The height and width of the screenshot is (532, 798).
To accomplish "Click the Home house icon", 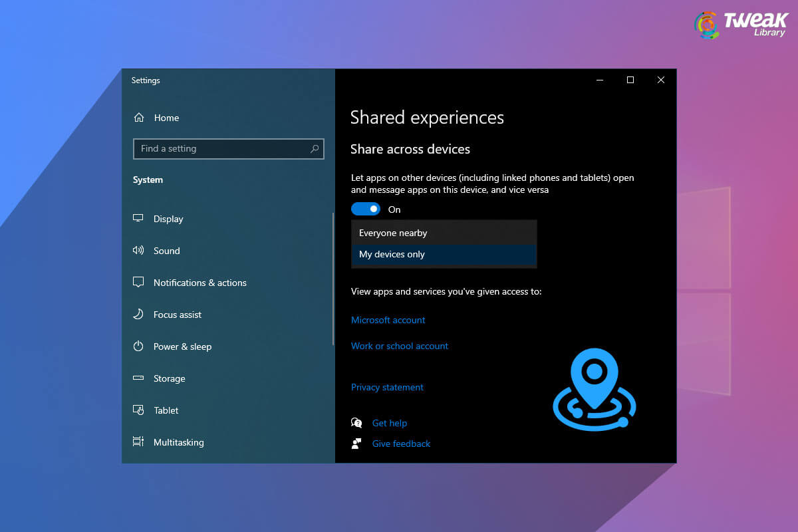I will (x=138, y=117).
